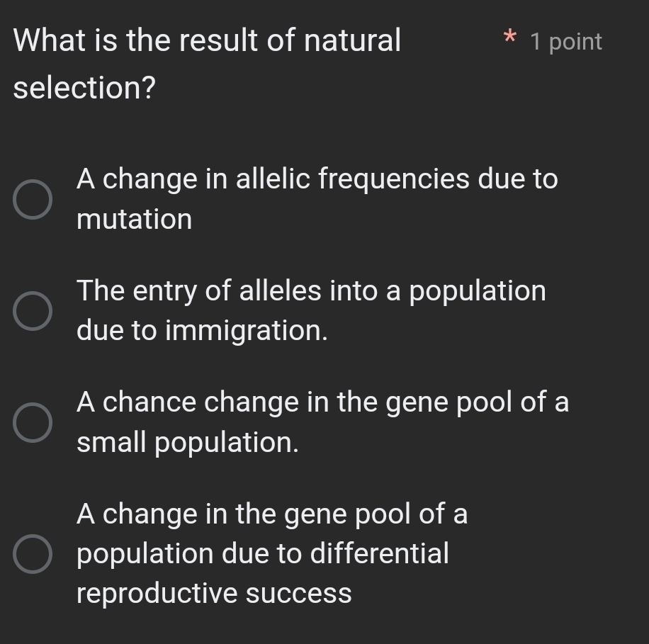This screenshot has height=644, width=649.
Task: Choose the gene pool differential success answer
Action: 272,553
